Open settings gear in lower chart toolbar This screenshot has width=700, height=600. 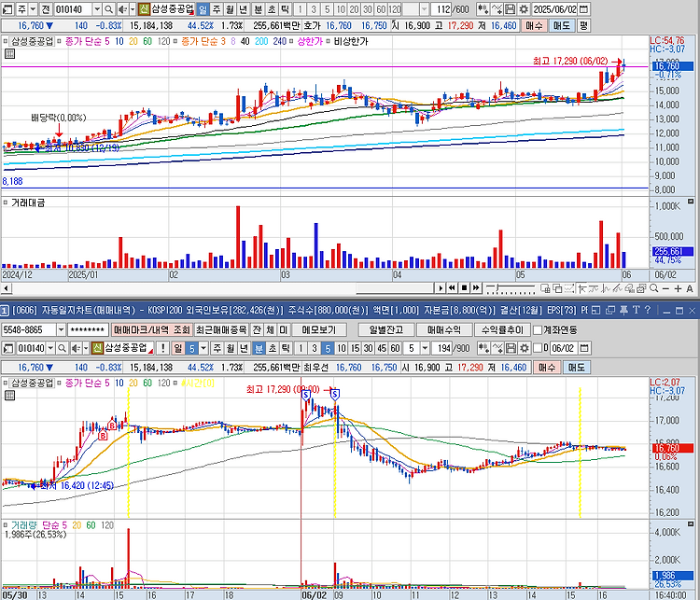point(525,348)
